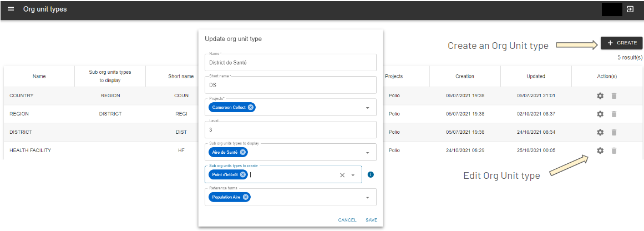Click the Cameroon Collect chip label
Image resolution: width=644 pixels, height=231 pixels.
(229, 107)
